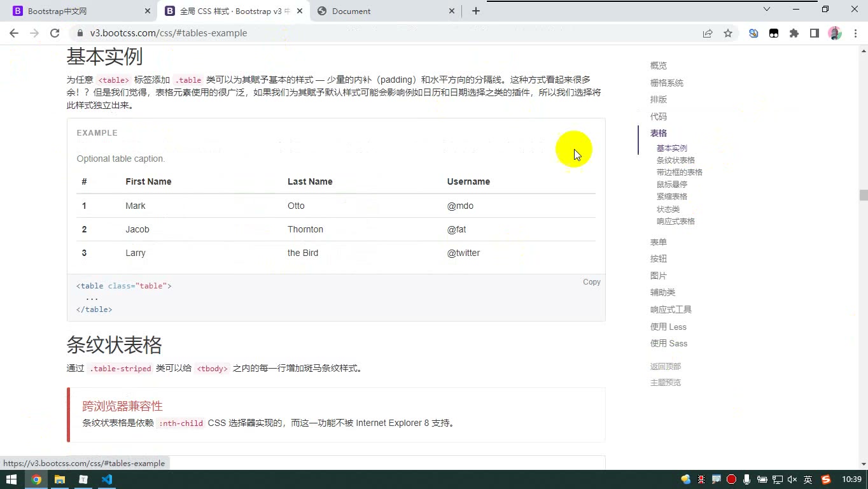The image size is (868, 489).
Task: Open the tab search chevron
Action: [767, 9]
